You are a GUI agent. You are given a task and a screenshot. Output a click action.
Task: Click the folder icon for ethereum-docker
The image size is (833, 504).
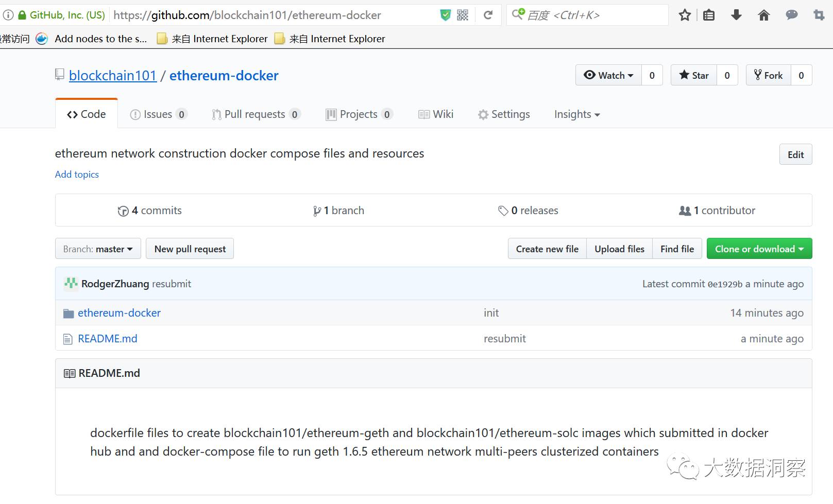click(x=69, y=313)
